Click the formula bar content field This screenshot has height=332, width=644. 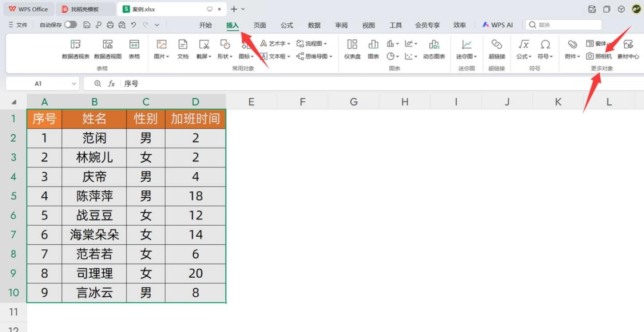382,83
